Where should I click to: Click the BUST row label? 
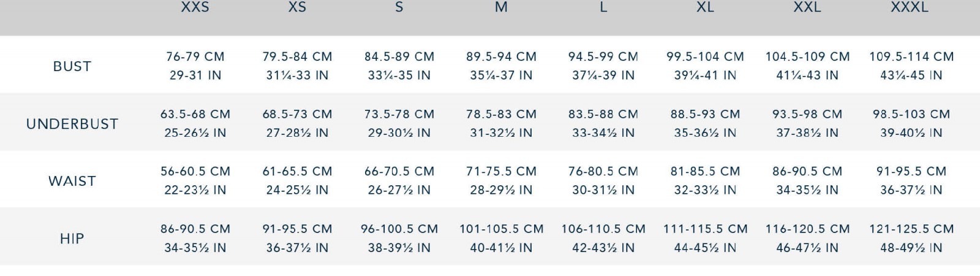pos(72,66)
